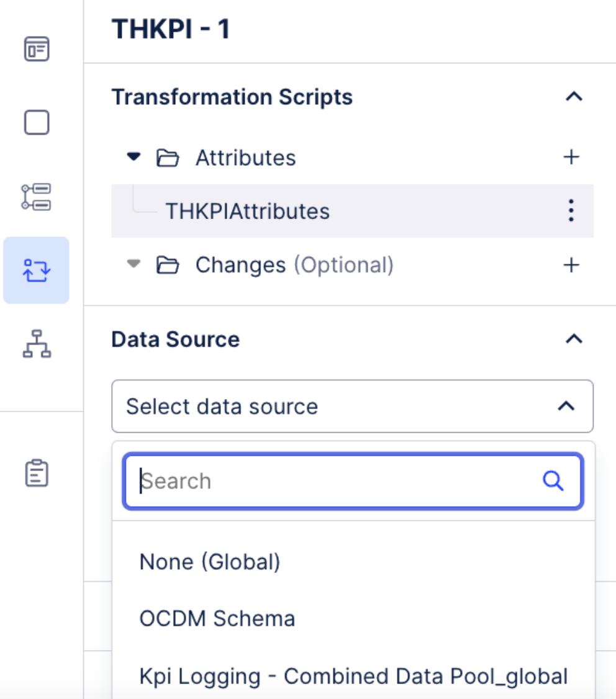616x699 pixels.
Task: Collapse the Transformation Scripts section
Action: pyautogui.click(x=574, y=97)
